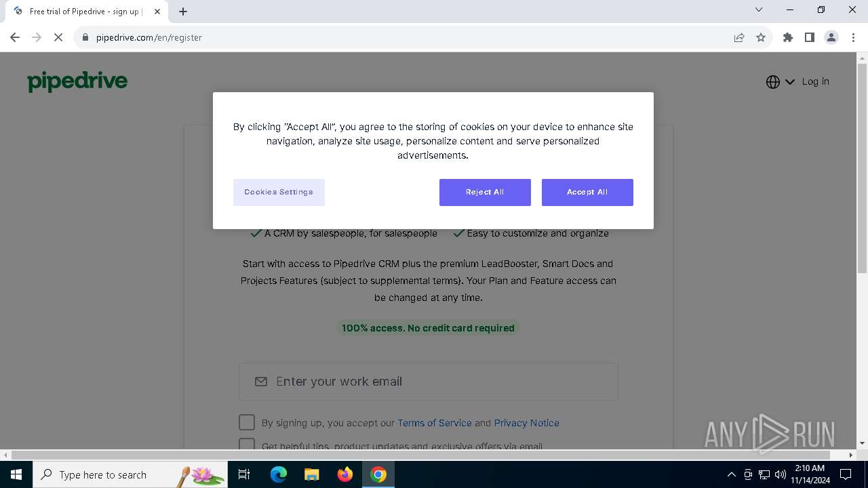Click the Pipedrive logo
Screen dimensions: 868x488
click(77, 81)
